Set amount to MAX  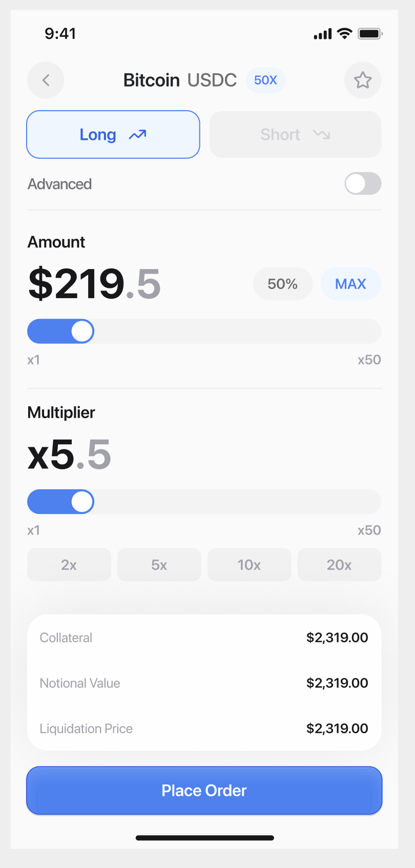point(351,284)
